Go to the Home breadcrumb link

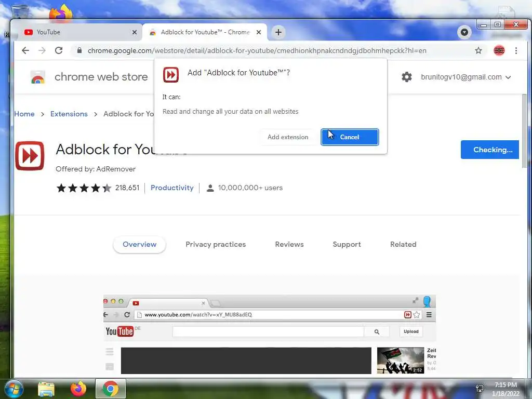pos(24,114)
